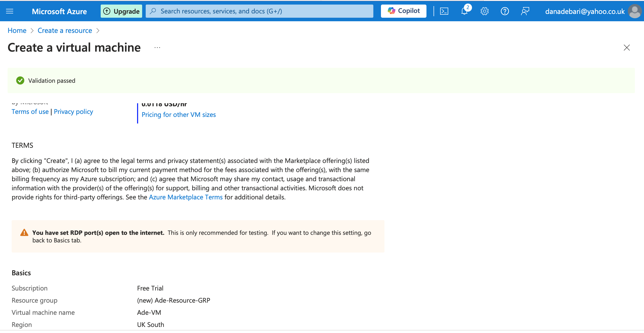The height and width of the screenshot is (333, 644).
Task: Navigate to Create a resource breadcrumb
Action: pyautogui.click(x=65, y=30)
